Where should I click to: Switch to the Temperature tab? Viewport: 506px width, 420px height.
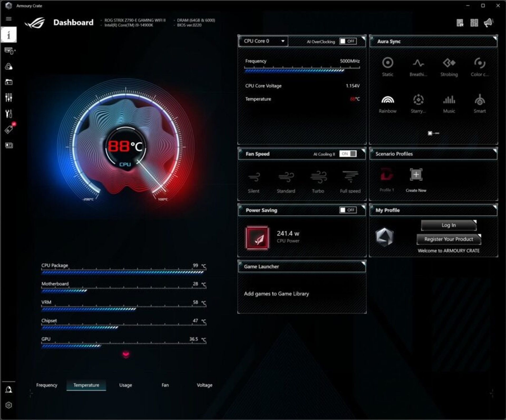pyautogui.click(x=86, y=385)
